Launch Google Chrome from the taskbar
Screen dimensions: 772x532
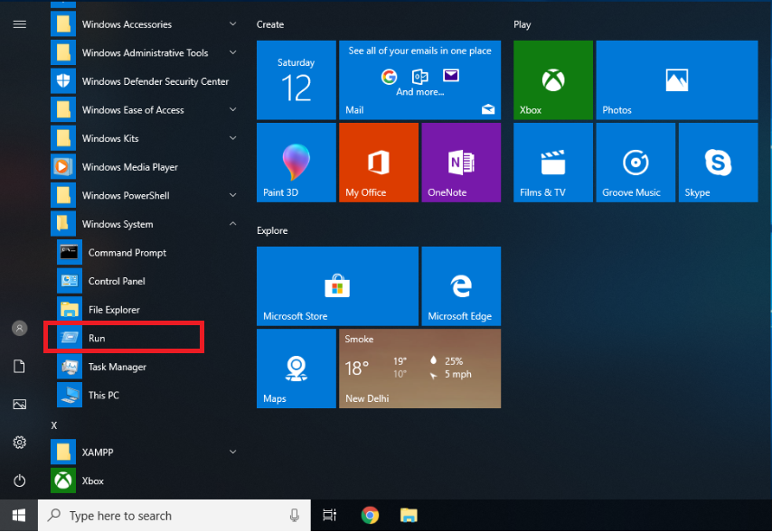(370, 515)
